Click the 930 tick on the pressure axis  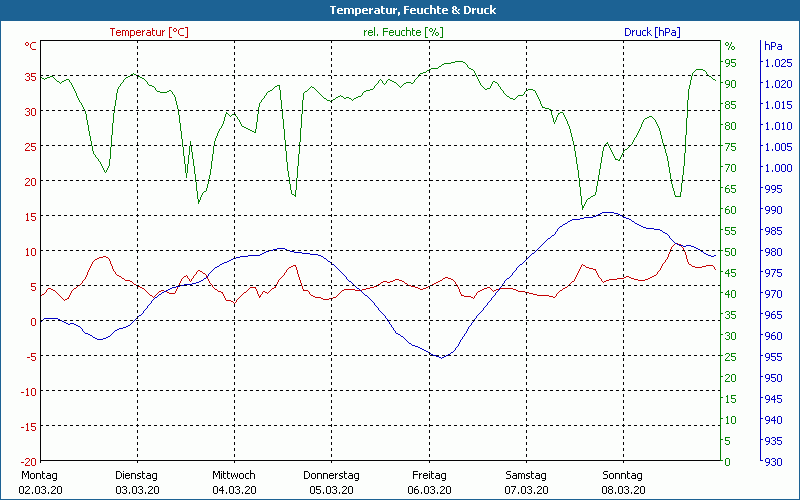(x=773, y=461)
